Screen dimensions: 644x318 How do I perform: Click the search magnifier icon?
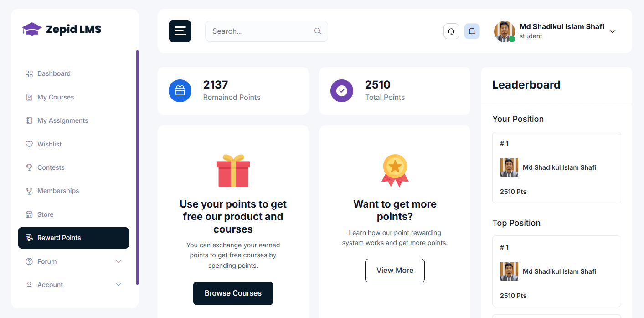[x=318, y=31]
